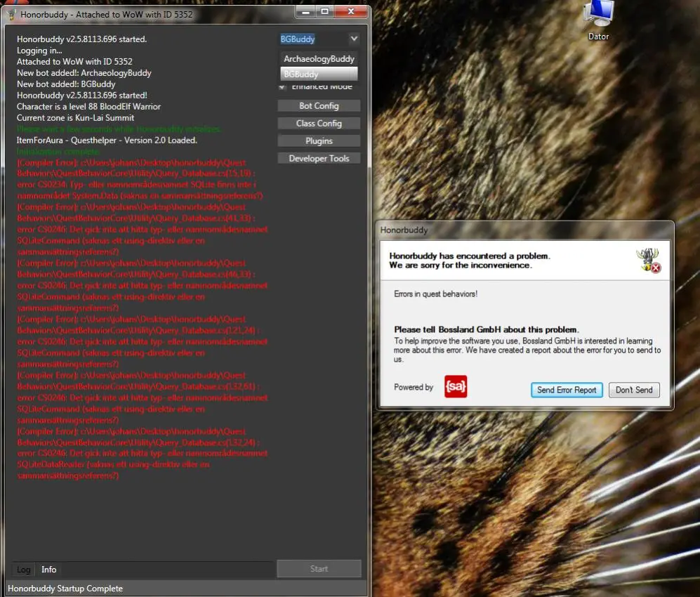This screenshot has width=700, height=597.
Task: Click 'Errors in quest behaviors!' dialog text
Action: tap(435, 294)
